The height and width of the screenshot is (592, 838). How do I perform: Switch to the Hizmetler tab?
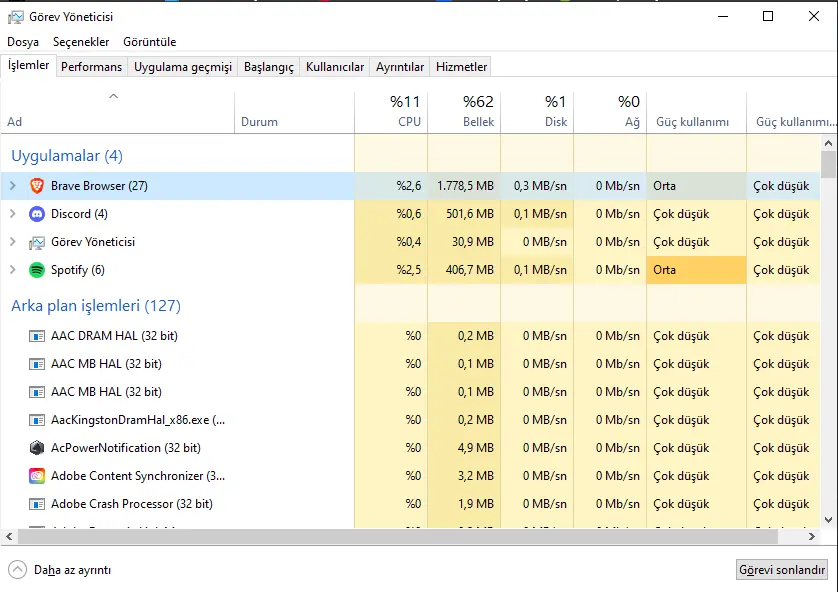coord(461,67)
